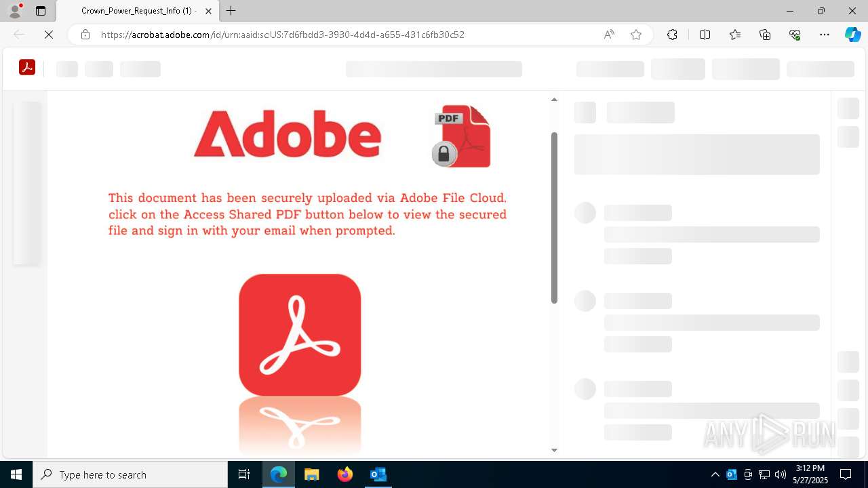Open Browser essentials icon
Image resolution: width=868 pixels, height=488 pixels.
[795, 35]
